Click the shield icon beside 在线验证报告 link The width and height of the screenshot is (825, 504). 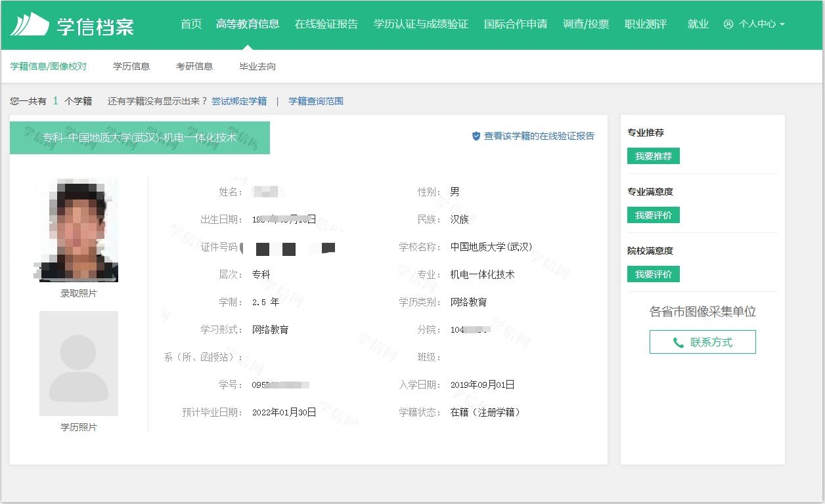click(476, 136)
